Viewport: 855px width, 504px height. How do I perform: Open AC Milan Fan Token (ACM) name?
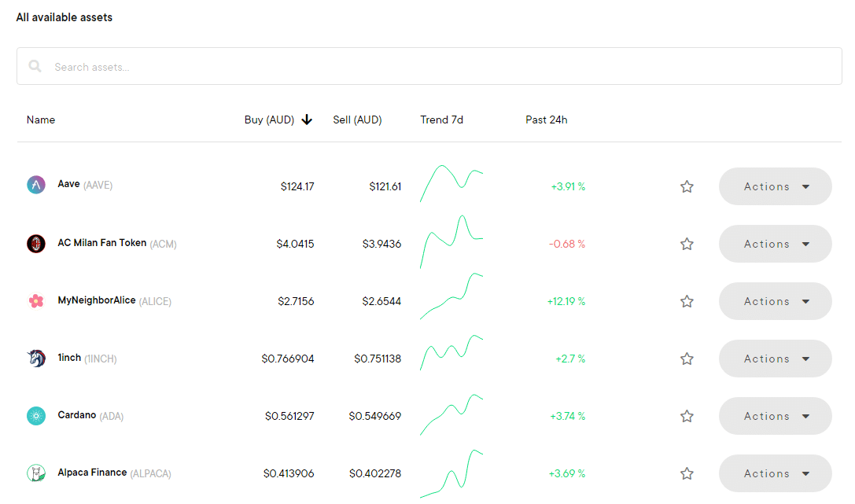(x=117, y=243)
